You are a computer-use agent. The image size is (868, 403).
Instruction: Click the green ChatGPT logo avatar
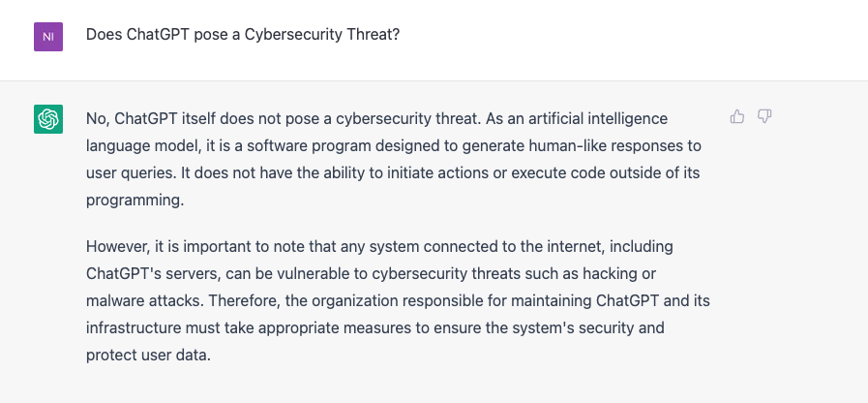(x=48, y=119)
